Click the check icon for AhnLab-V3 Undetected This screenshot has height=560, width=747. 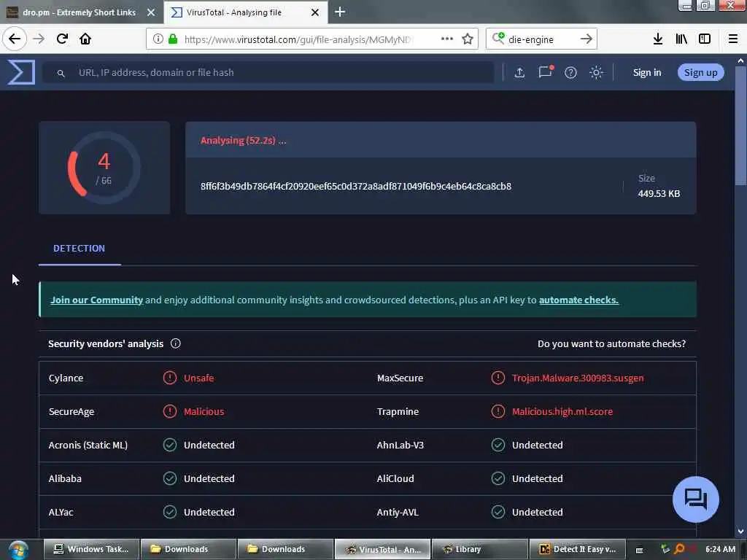[498, 445]
